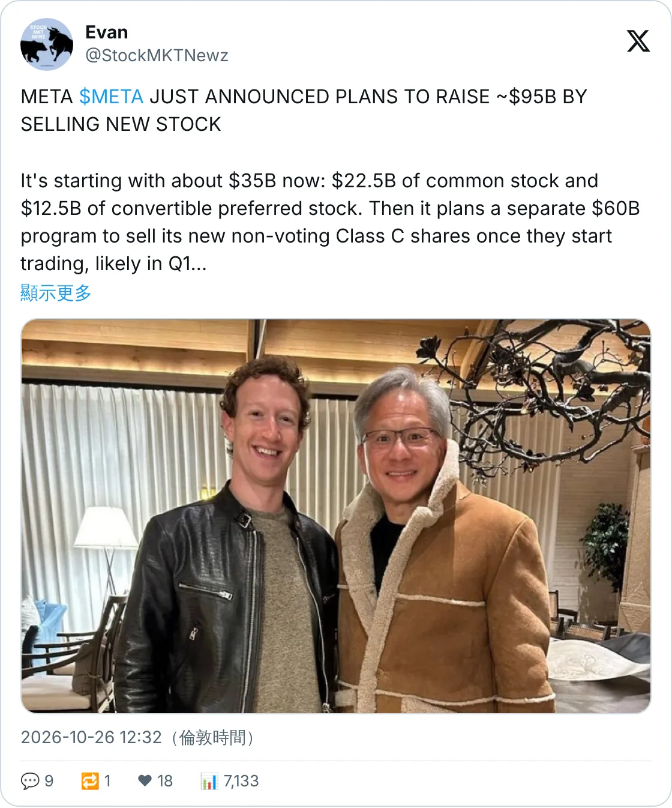Click the headline text about raising ~$95B
Screen dimensions: 672x808
click(304, 110)
